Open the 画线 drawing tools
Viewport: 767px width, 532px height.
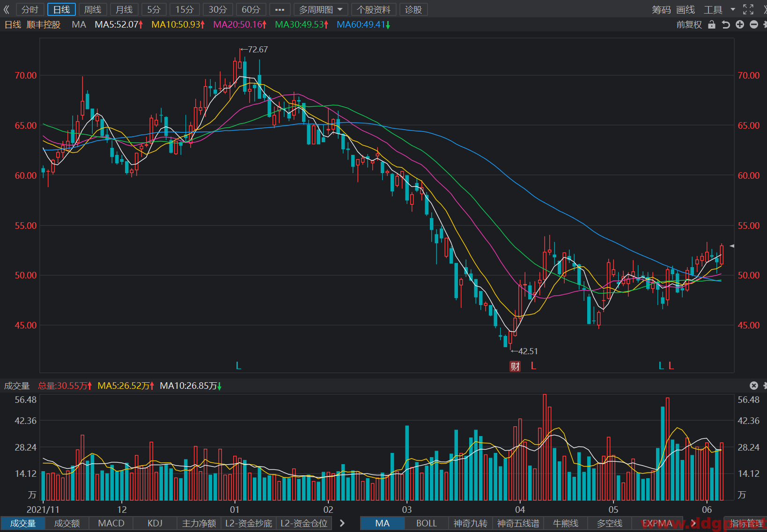click(686, 9)
